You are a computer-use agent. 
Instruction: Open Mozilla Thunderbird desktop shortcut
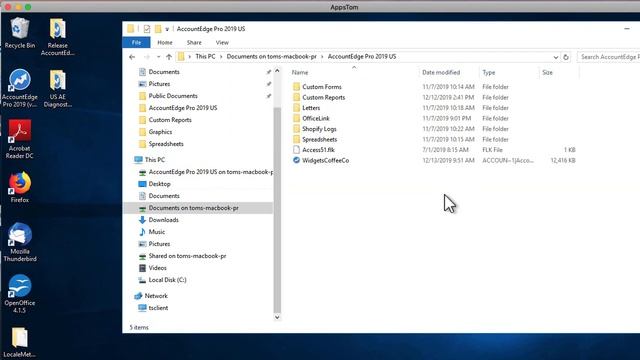coord(20,242)
